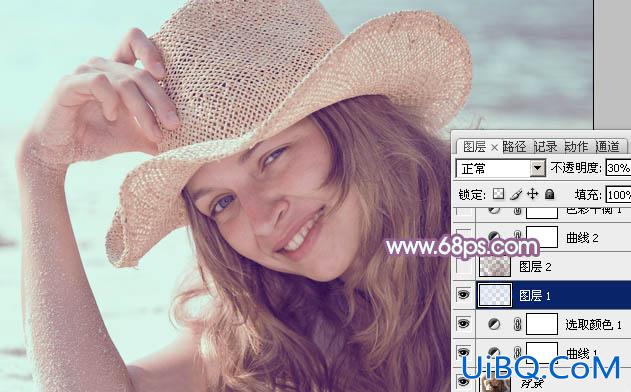The image size is (631, 392).
Task: Open the 正常 blend mode dropdown
Action: click(x=501, y=168)
